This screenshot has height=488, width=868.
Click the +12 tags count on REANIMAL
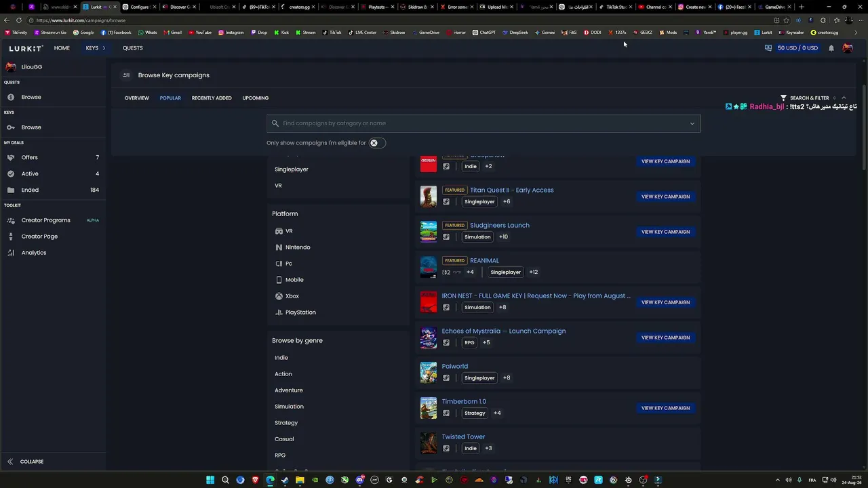pos(534,272)
